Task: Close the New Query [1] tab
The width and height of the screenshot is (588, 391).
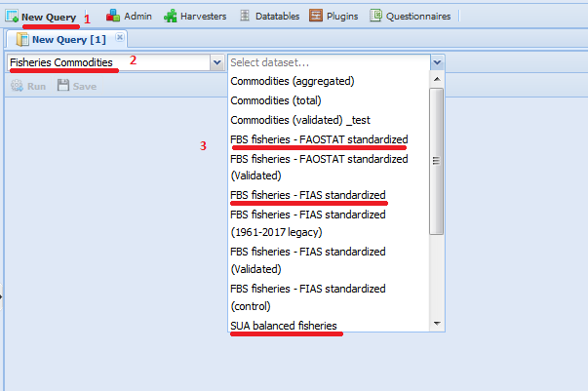Action: tap(119, 38)
